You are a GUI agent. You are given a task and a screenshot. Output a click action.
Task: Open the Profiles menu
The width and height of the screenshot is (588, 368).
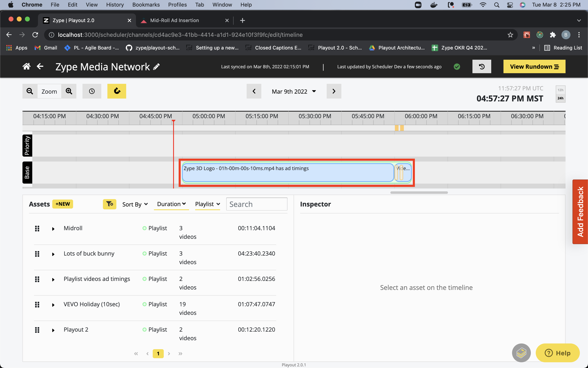pyautogui.click(x=177, y=5)
